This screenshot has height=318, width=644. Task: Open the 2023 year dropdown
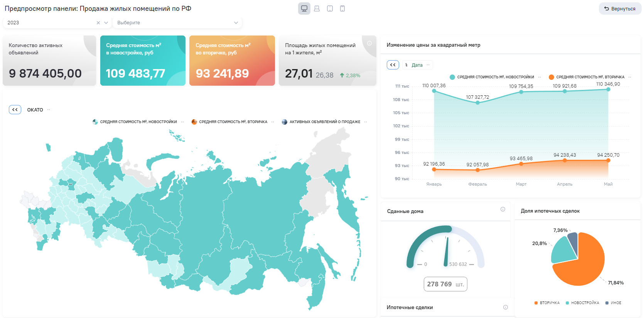[x=106, y=23]
